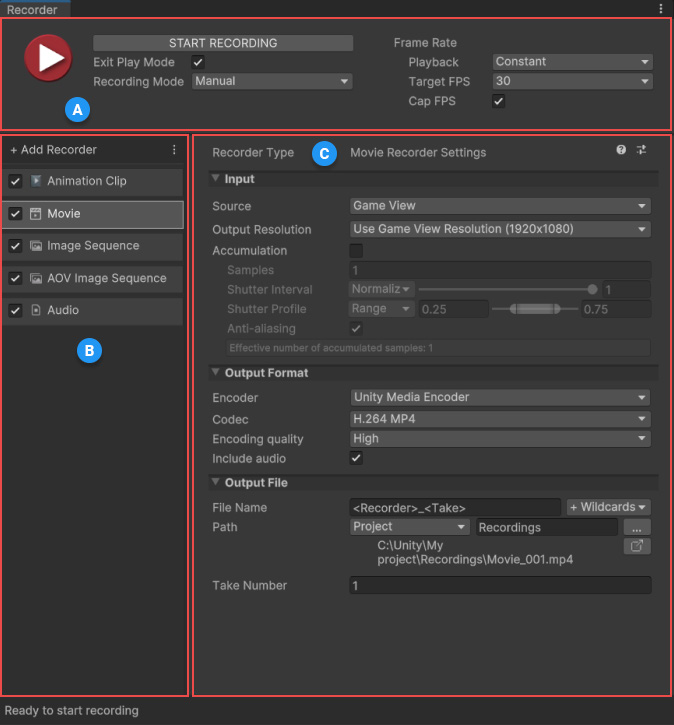Open the help question mark icon
The image size is (674, 725).
621,149
